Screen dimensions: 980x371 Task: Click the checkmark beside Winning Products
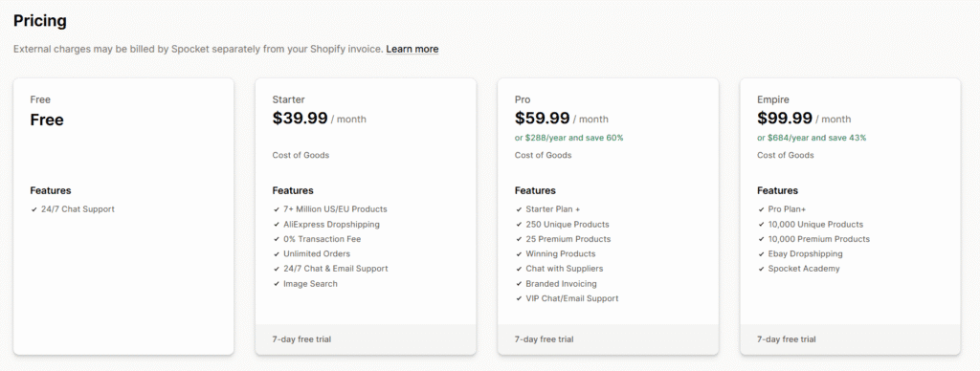(x=519, y=254)
